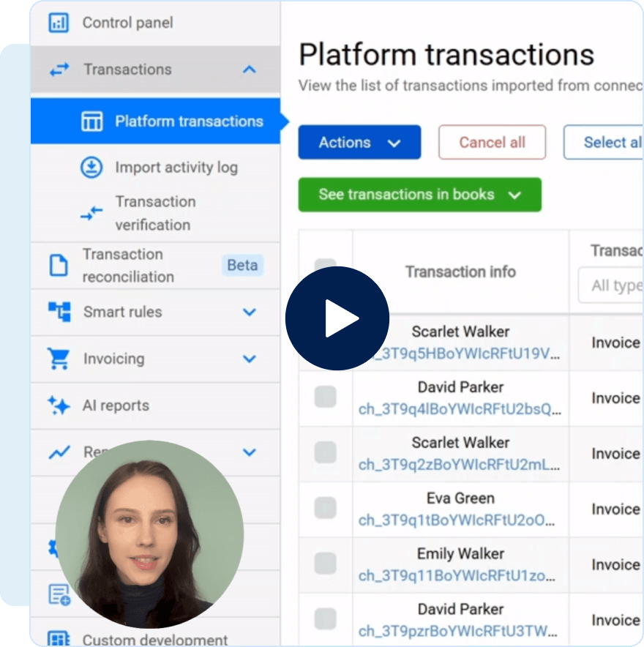The height and width of the screenshot is (647, 644).
Task: Open AI reports menu item
Action: pyautogui.click(x=155, y=405)
